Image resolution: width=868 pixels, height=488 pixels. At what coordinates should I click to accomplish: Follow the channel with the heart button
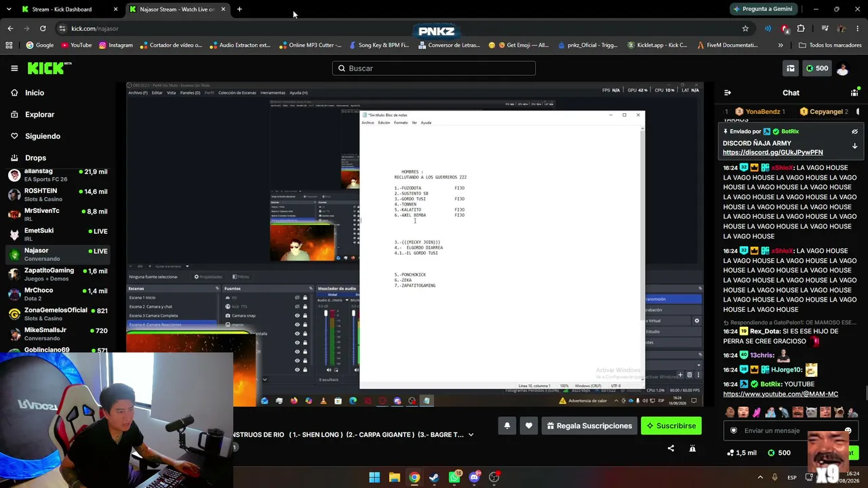529,426
